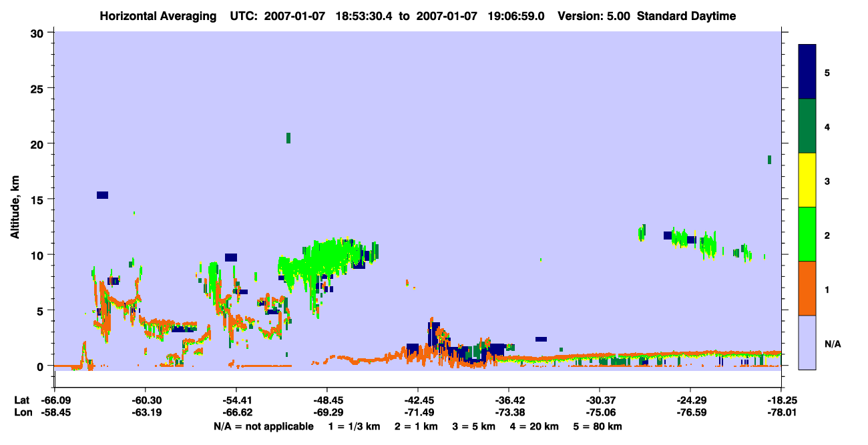Click longitude value -66.62

236,412
